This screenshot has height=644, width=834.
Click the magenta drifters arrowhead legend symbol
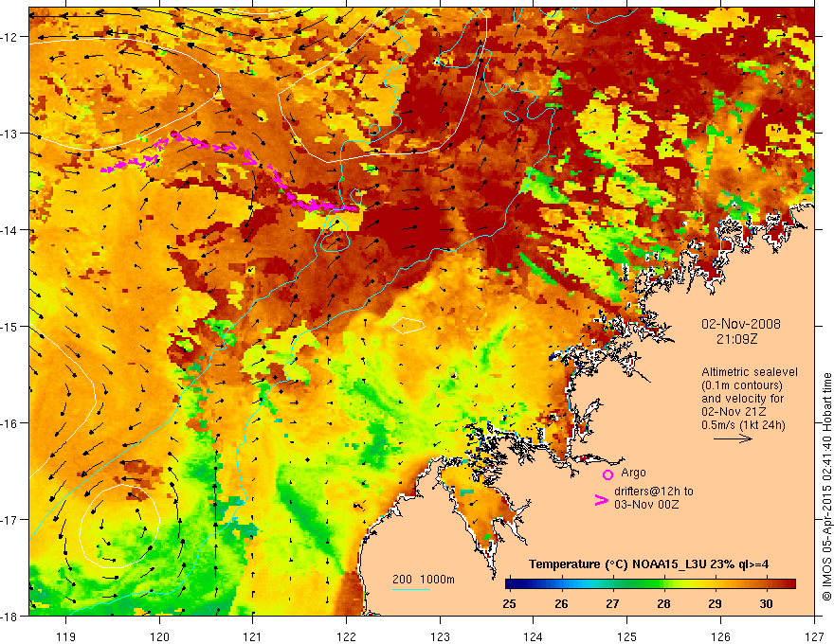coord(601,500)
